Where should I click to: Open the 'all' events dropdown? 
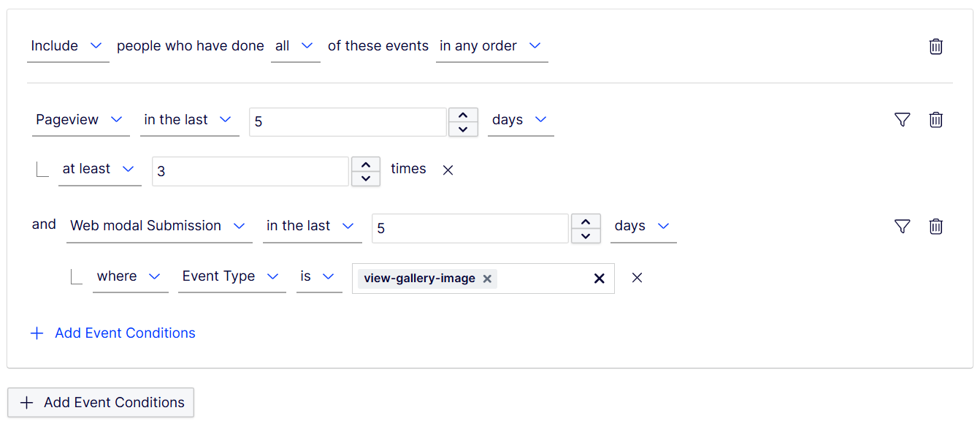point(295,46)
